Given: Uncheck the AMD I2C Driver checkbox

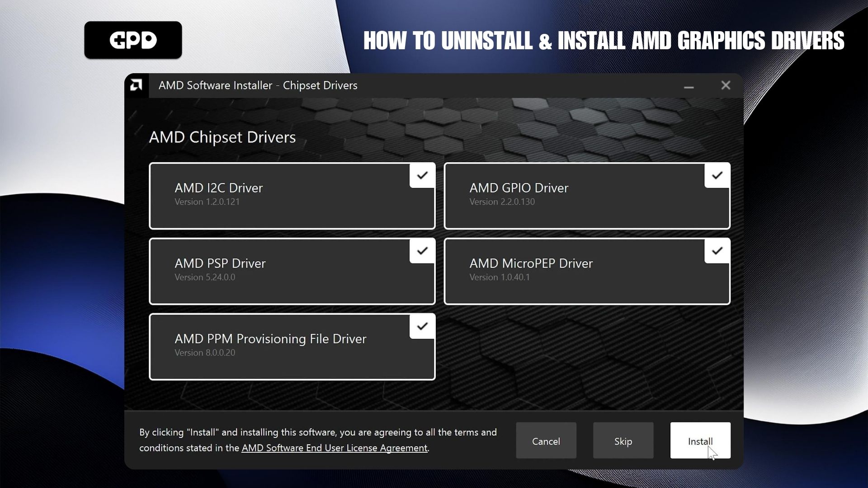Looking at the screenshot, I should pyautogui.click(x=422, y=175).
